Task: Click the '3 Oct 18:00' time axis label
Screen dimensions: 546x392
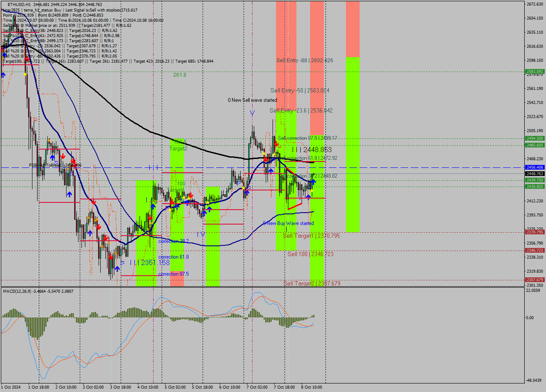Action: point(120,387)
